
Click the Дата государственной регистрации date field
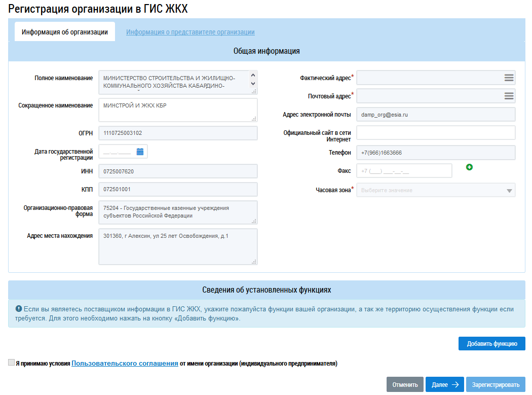click(117, 152)
